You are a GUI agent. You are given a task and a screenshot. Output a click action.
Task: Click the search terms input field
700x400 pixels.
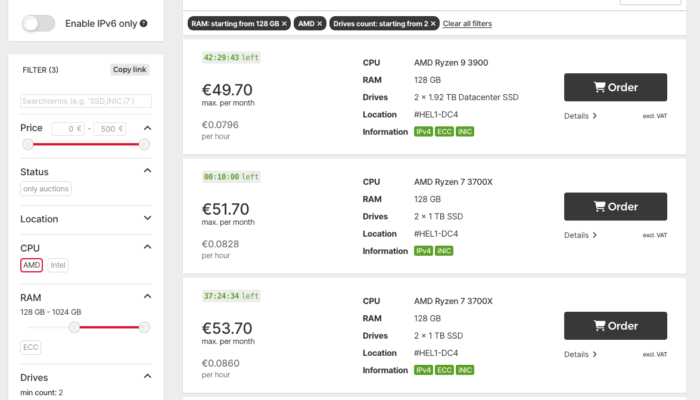pyautogui.click(x=85, y=101)
